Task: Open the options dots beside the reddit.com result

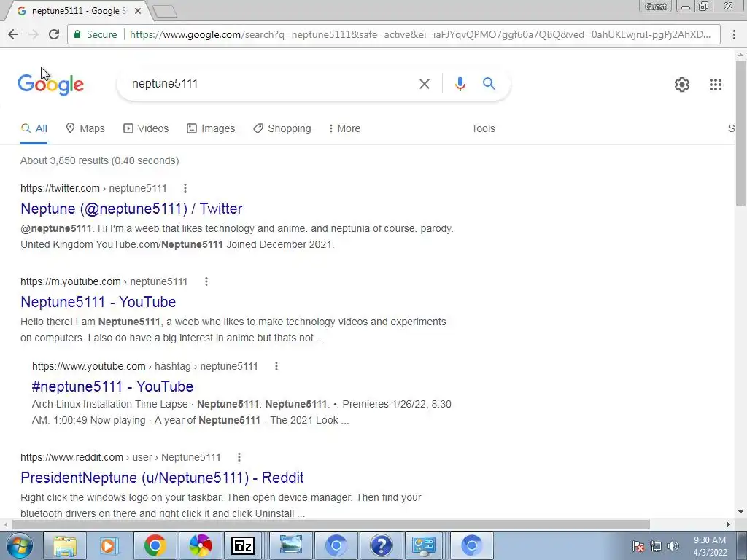Action: [239, 457]
